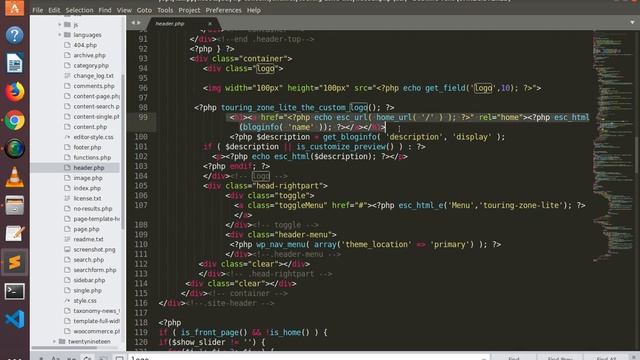Click the CSS icon beside style.css
The height and width of the screenshot is (360, 640).
point(67,300)
